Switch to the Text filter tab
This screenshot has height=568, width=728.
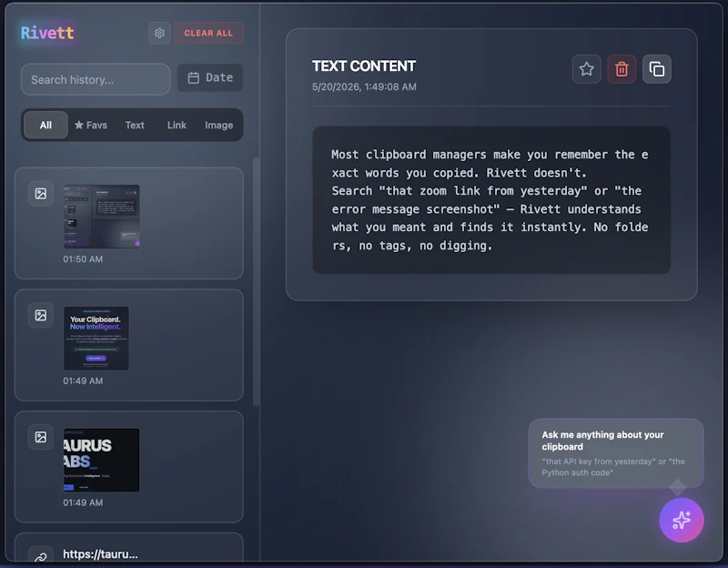point(135,125)
